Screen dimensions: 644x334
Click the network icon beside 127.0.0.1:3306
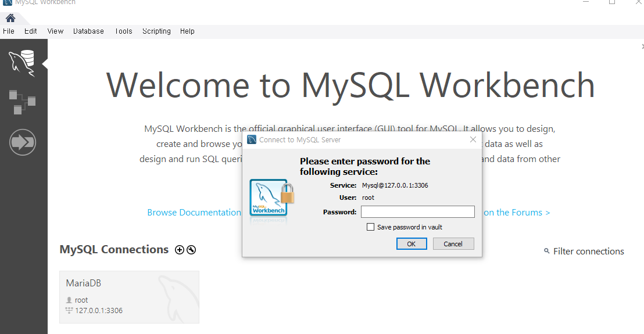click(69, 310)
